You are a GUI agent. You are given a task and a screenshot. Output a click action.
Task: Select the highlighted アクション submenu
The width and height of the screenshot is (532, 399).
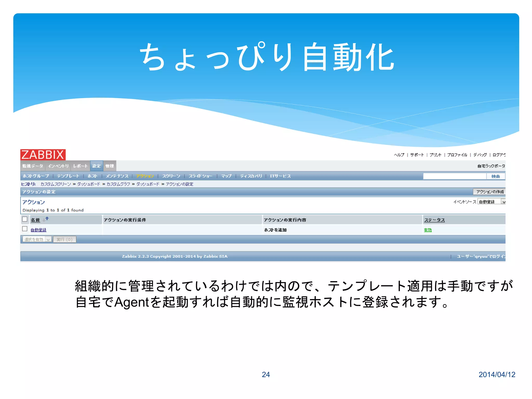(145, 176)
